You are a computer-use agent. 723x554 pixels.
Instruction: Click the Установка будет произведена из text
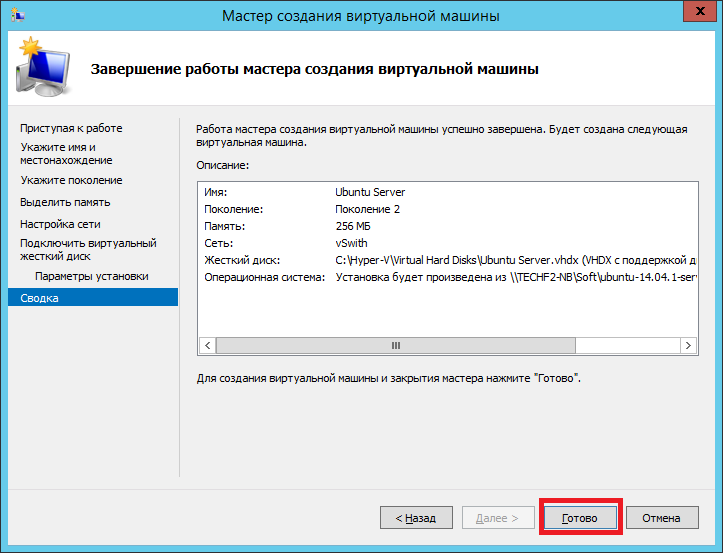click(x=516, y=278)
